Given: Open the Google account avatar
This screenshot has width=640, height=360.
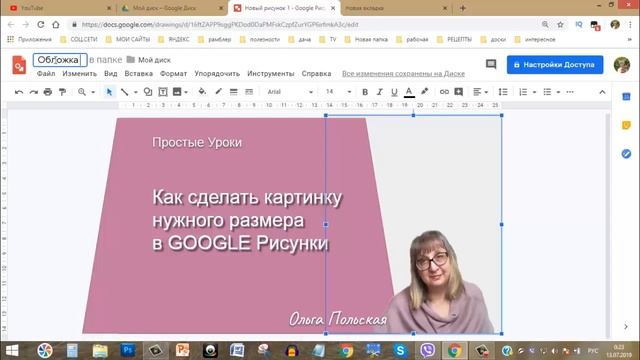Looking at the screenshot, I should point(622,65).
